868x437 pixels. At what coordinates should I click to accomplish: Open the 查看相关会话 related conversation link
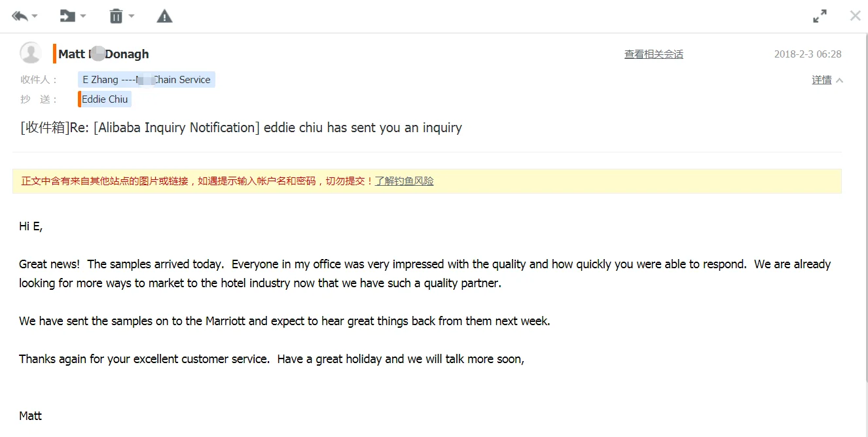click(x=653, y=54)
